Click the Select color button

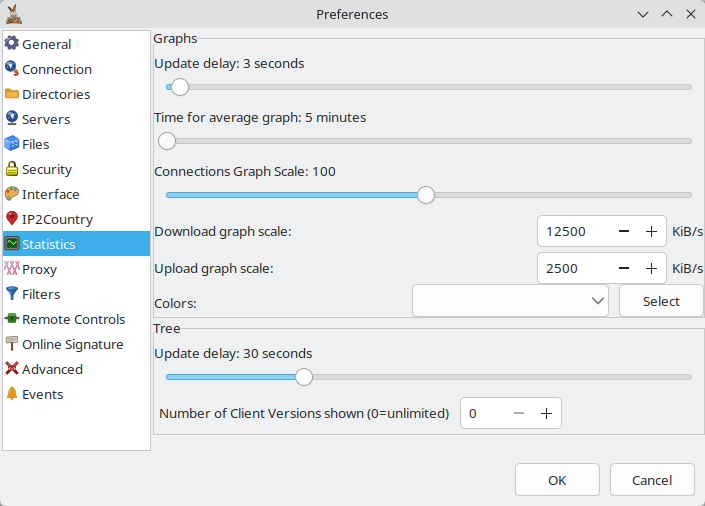click(661, 301)
